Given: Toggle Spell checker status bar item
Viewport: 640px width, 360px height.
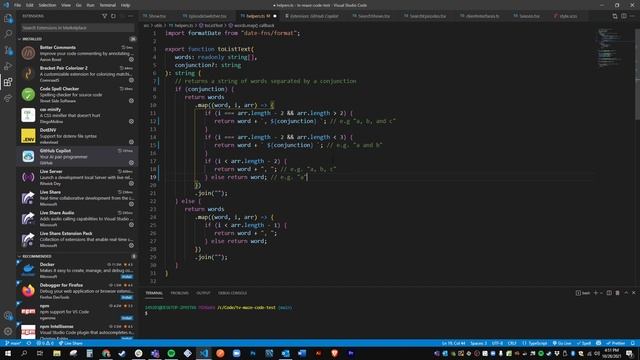Looking at the screenshot, I should 584,343.
